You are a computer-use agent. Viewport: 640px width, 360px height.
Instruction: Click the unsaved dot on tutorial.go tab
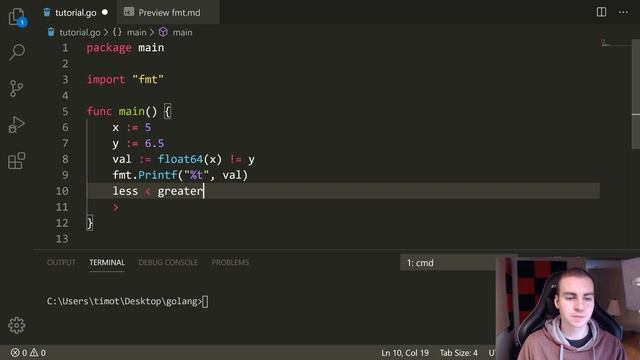pyautogui.click(x=105, y=12)
